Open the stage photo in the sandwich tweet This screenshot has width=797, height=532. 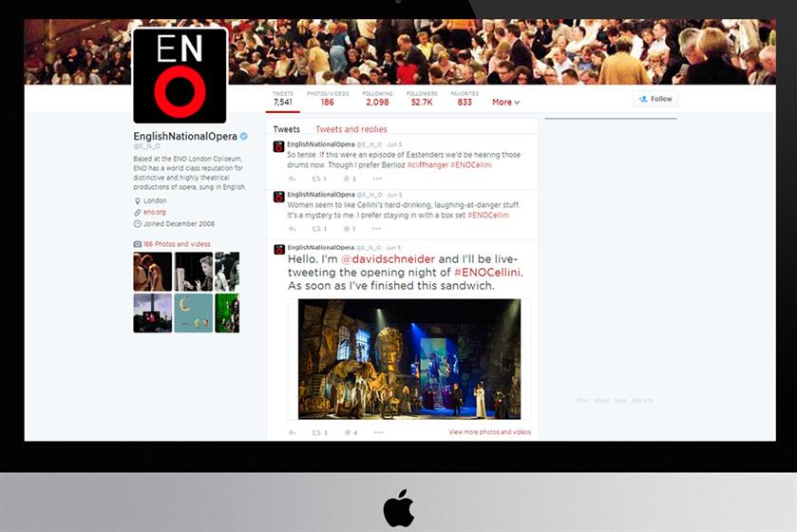tap(409, 359)
